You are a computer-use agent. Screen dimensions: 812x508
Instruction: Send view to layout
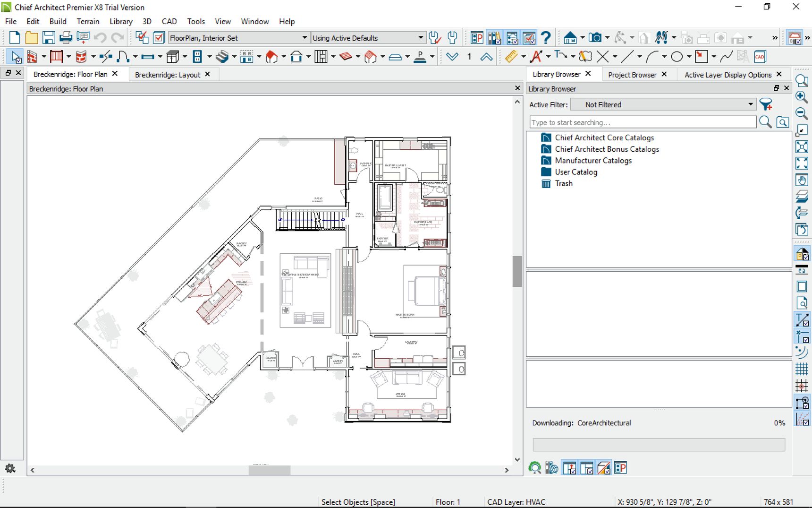coord(83,38)
